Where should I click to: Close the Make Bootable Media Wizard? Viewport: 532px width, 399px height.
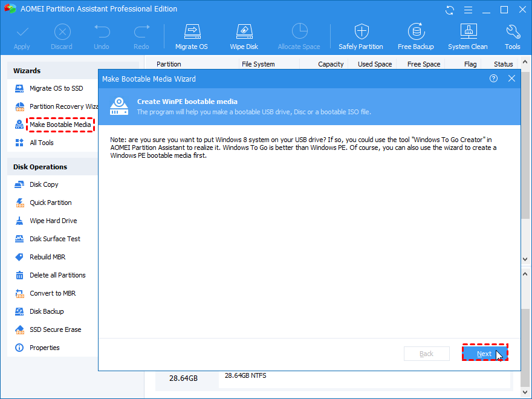coord(511,79)
